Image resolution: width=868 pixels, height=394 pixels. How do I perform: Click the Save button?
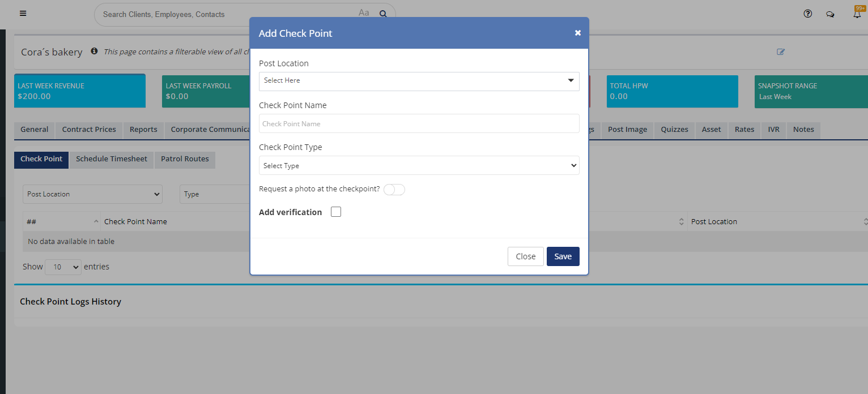[563, 256]
